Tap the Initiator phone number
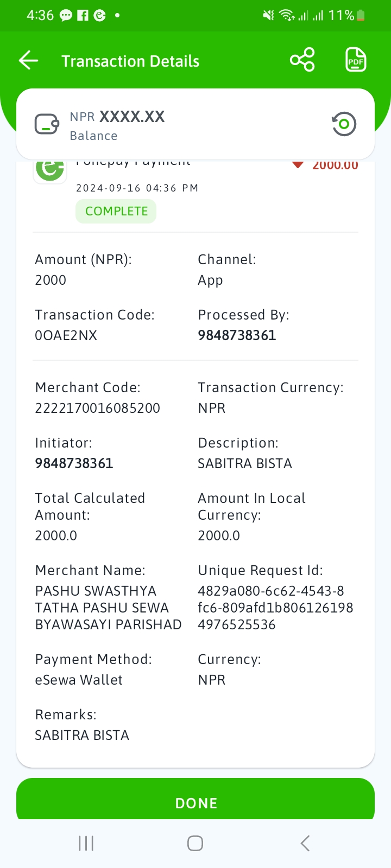This screenshot has height=868, width=391. pyautogui.click(x=74, y=463)
